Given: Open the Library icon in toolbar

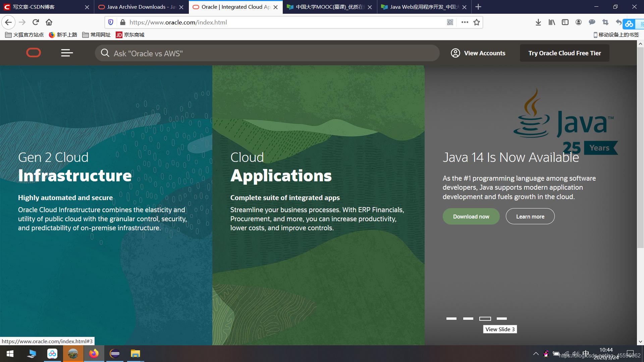Looking at the screenshot, I should pyautogui.click(x=552, y=22).
